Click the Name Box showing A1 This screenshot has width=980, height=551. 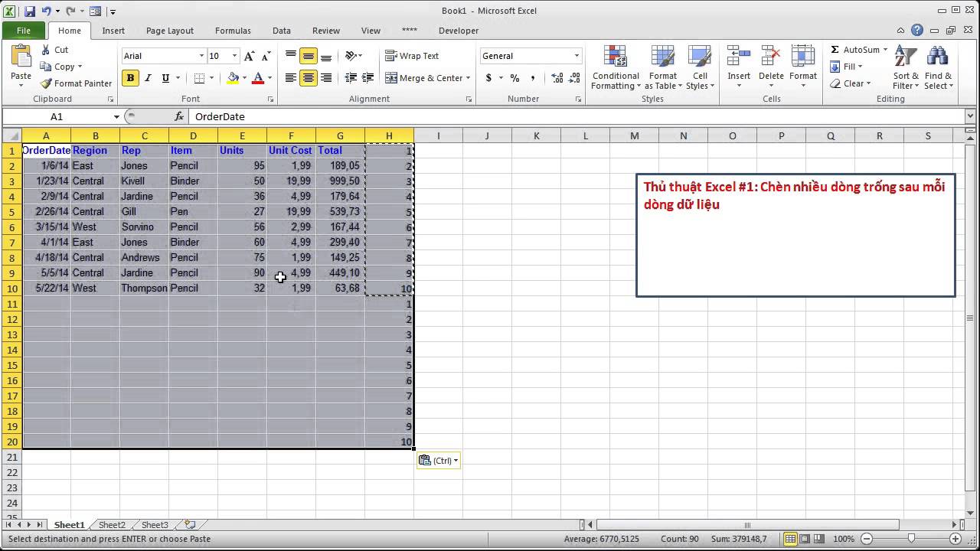point(57,116)
